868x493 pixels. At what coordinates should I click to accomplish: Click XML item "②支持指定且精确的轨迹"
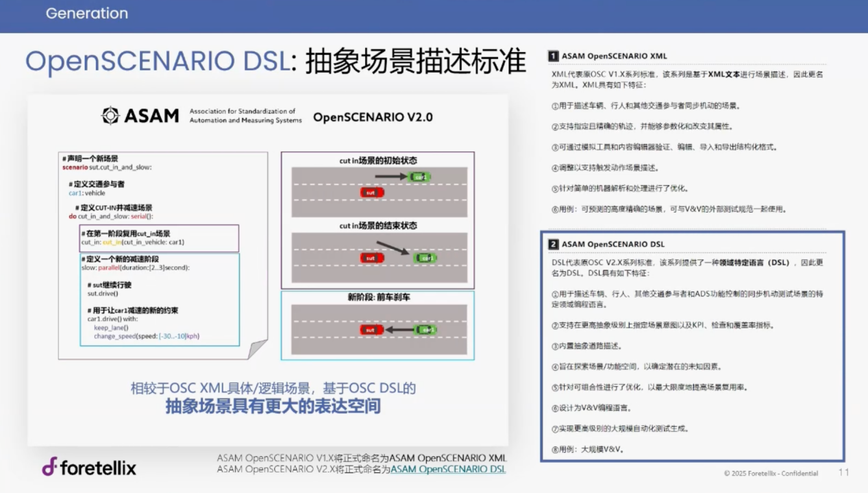click(x=641, y=127)
